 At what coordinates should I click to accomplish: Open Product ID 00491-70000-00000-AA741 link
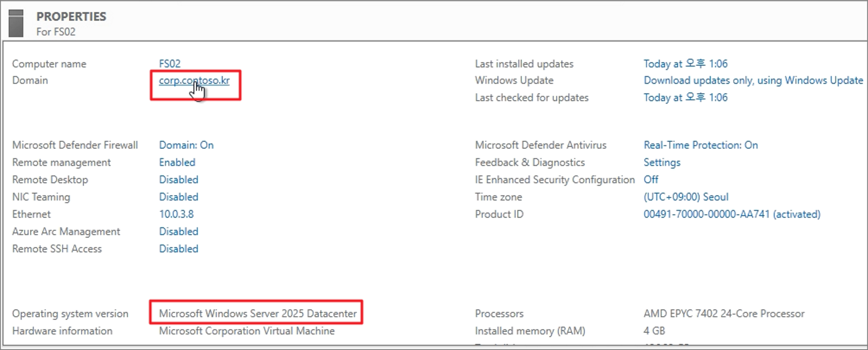tap(732, 214)
